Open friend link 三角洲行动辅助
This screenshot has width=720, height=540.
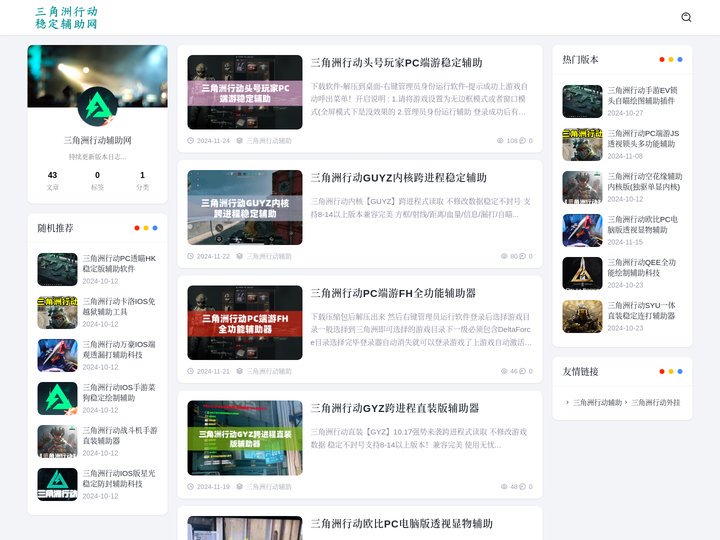point(597,402)
